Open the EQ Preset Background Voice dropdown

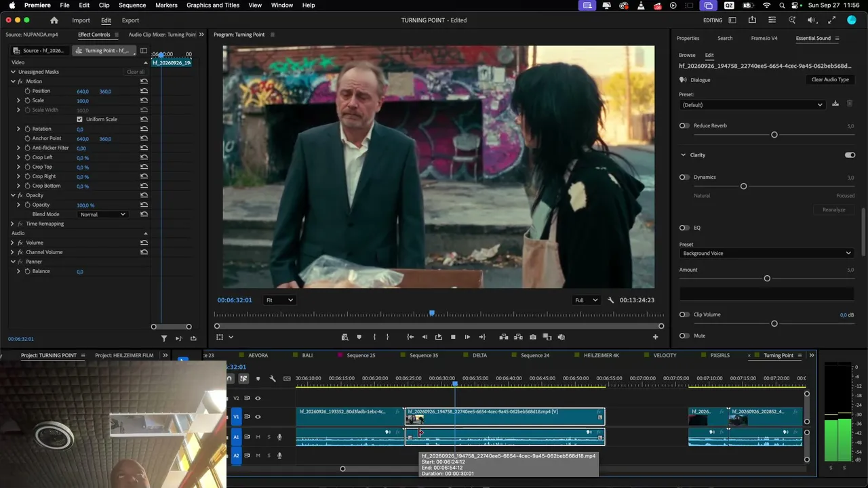click(766, 253)
